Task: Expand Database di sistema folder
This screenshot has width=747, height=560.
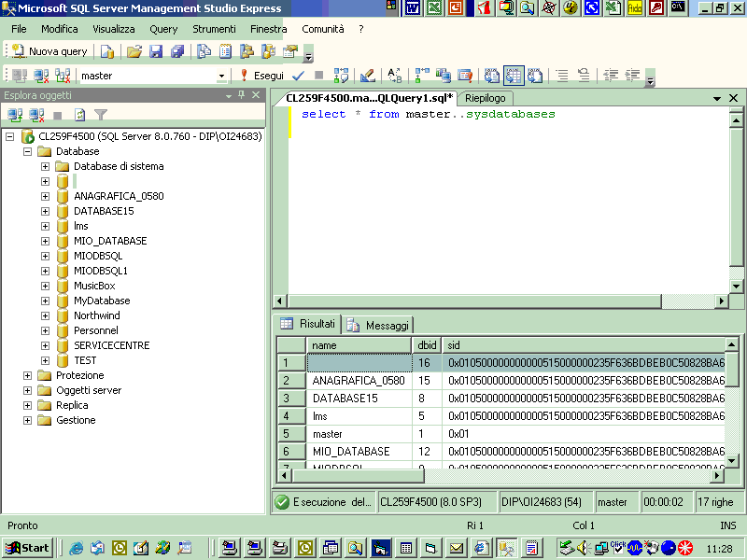Action: coord(45,167)
